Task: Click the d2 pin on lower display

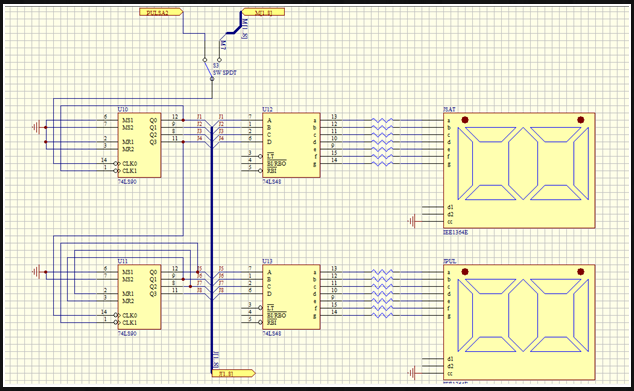Action: pos(450,366)
